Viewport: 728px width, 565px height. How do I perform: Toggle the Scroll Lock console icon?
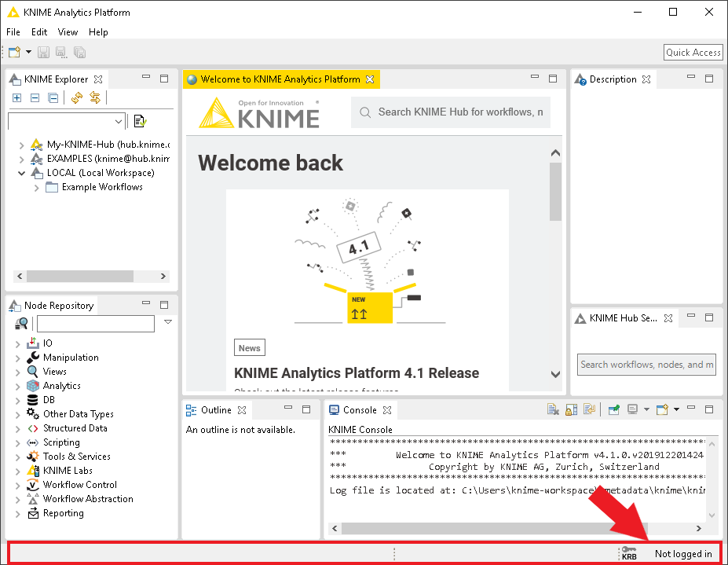coord(572,409)
